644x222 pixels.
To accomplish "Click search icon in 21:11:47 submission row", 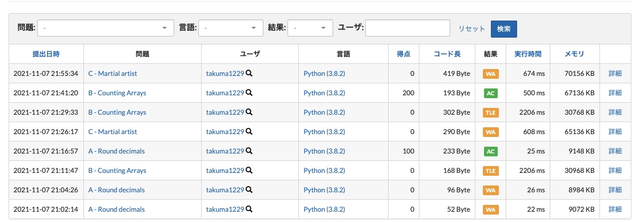I will tap(249, 170).
